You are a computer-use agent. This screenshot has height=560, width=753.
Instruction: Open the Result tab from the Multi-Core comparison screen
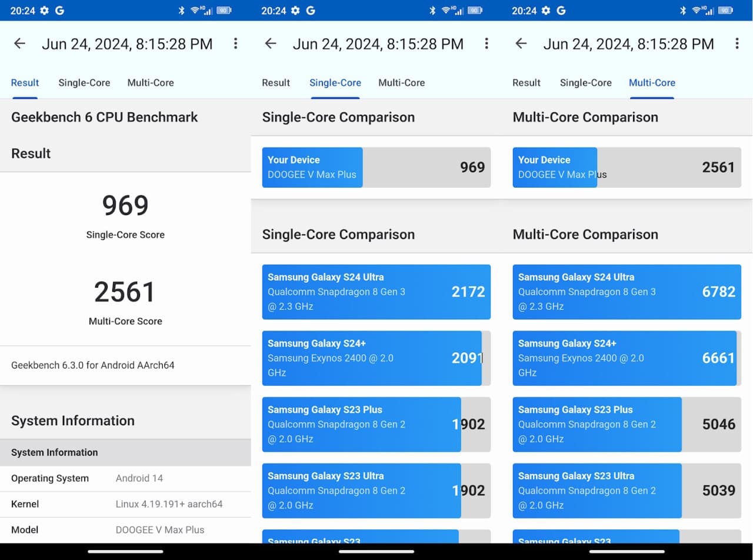[x=527, y=83]
